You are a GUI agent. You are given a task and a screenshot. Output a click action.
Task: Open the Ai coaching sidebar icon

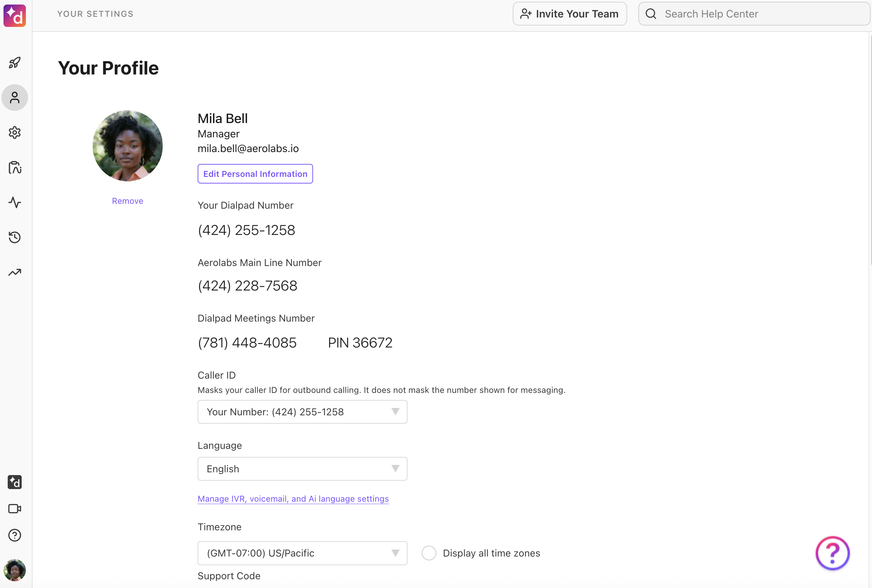pos(15,167)
